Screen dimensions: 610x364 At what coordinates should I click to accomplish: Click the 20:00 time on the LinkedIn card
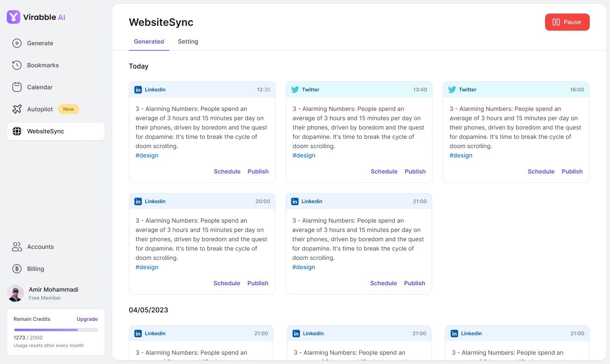263,201
